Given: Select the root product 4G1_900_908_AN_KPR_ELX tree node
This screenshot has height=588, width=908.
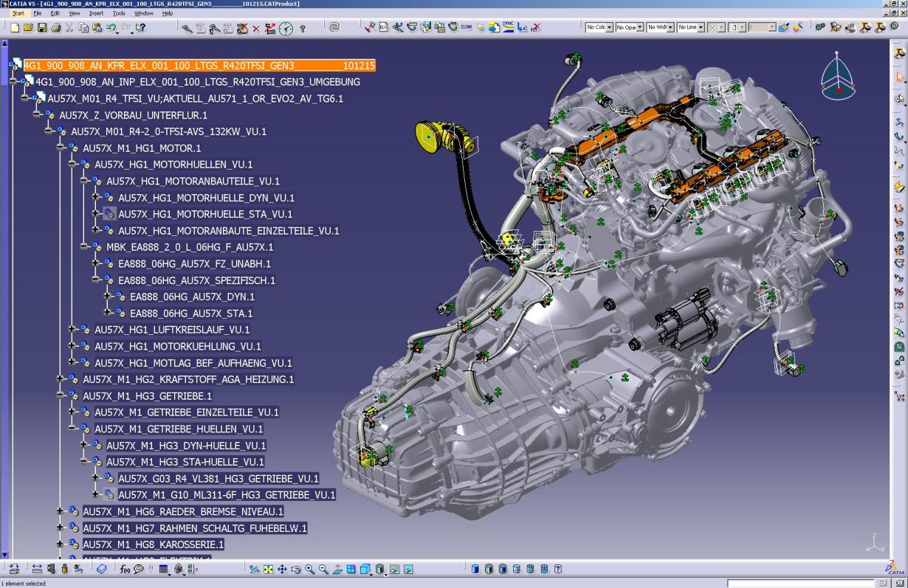Looking at the screenshot, I should click(x=199, y=66).
